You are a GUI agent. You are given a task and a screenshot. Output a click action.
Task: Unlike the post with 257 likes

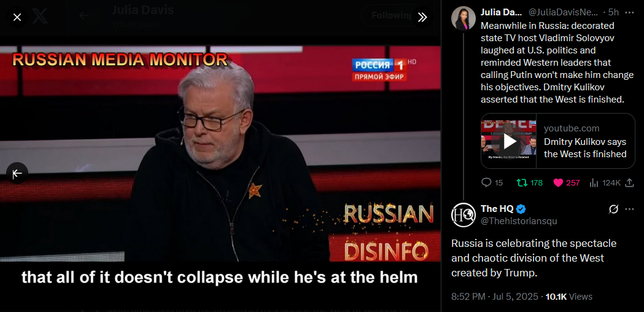point(567,183)
